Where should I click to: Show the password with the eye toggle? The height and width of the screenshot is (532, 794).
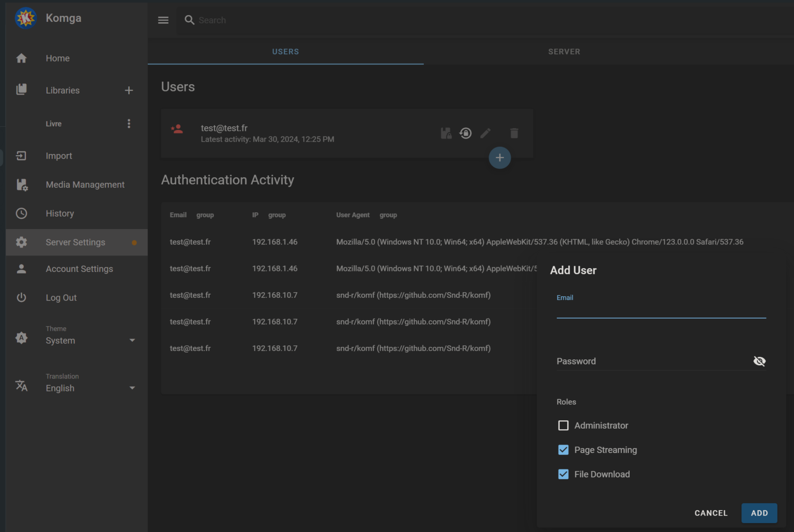point(759,361)
